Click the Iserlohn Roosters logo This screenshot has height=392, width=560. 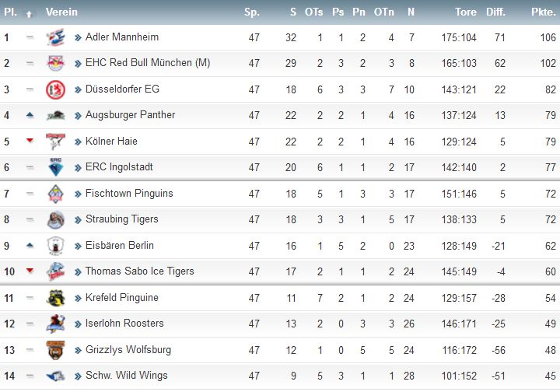coord(56,324)
